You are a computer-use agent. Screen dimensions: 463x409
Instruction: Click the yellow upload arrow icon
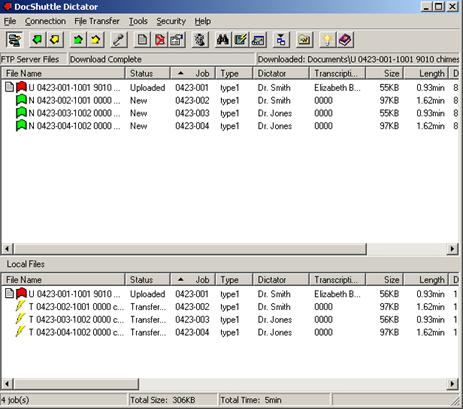tap(96, 40)
